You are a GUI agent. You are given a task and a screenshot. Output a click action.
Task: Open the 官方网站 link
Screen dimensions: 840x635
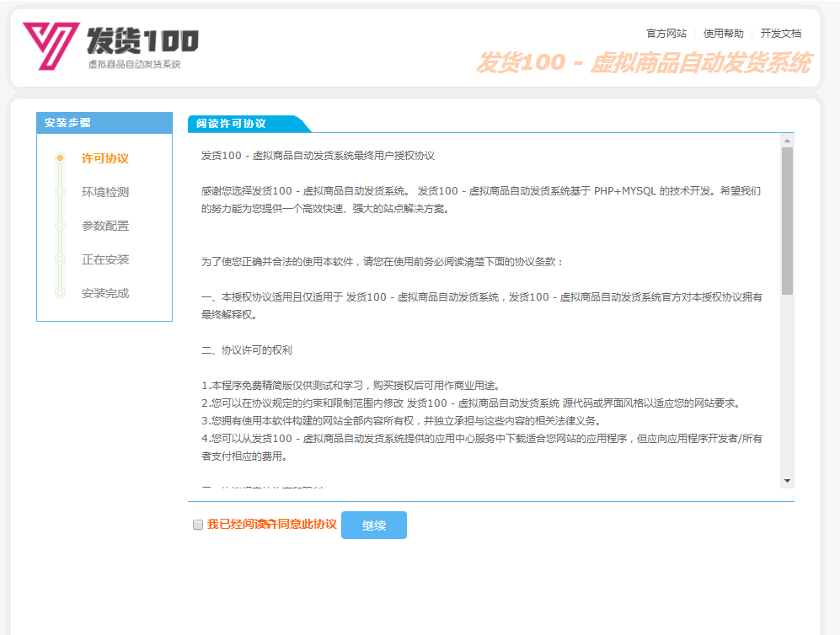666,34
